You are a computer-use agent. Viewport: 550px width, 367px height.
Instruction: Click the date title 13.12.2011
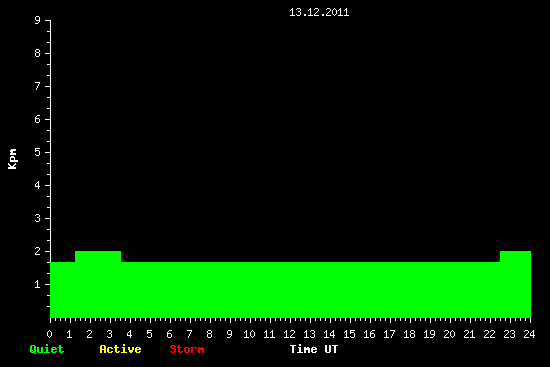click(319, 13)
